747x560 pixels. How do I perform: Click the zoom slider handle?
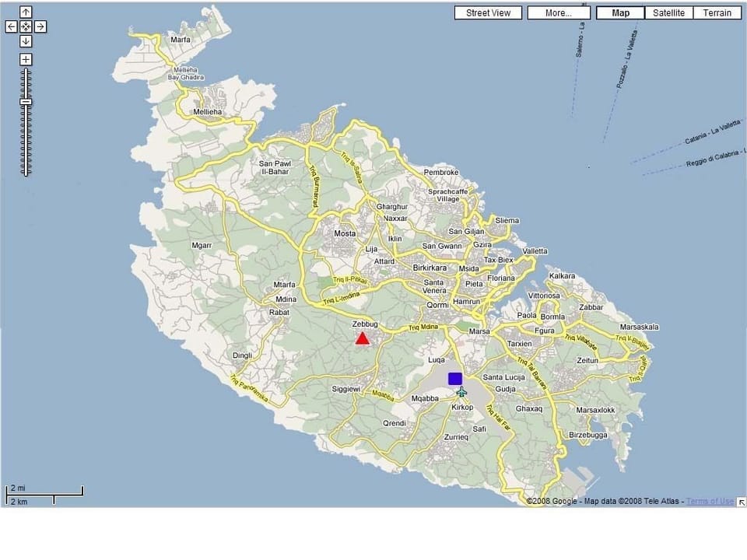[26, 101]
